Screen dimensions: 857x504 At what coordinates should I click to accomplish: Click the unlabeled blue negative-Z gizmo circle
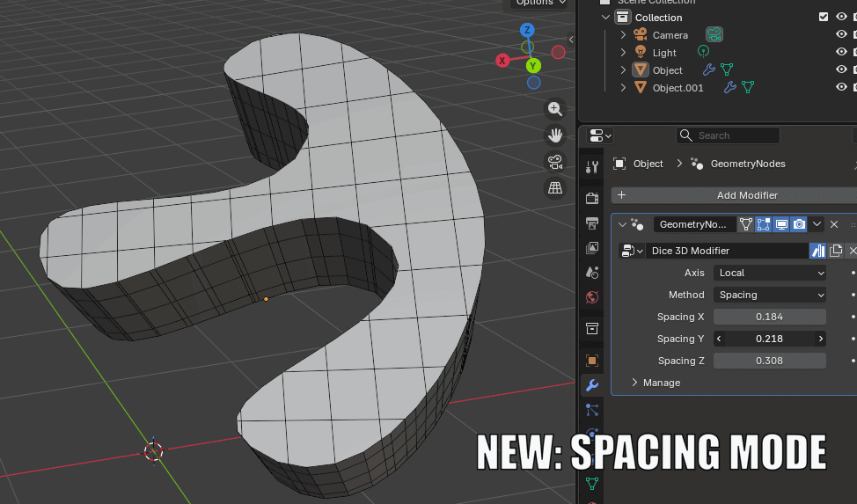[533, 83]
